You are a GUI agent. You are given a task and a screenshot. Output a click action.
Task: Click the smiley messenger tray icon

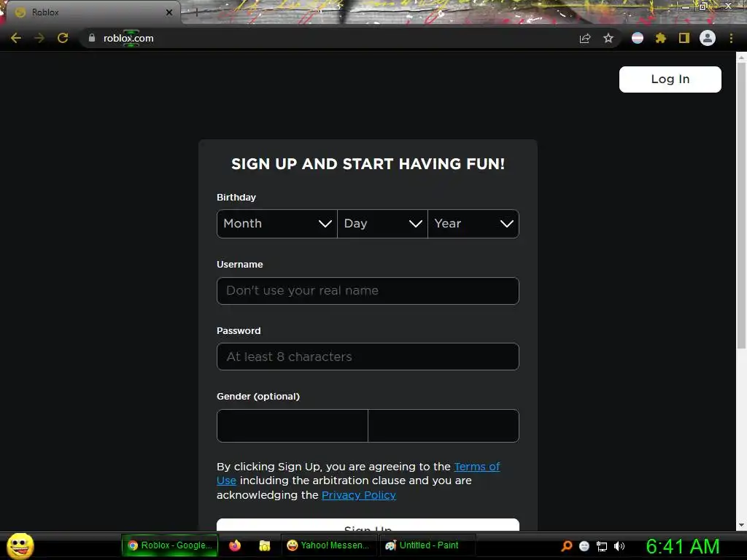click(584, 546)
